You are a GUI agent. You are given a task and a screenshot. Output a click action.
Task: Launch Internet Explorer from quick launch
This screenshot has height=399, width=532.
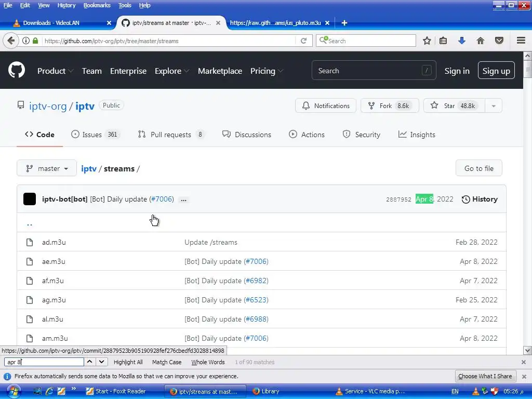(49, 391)
